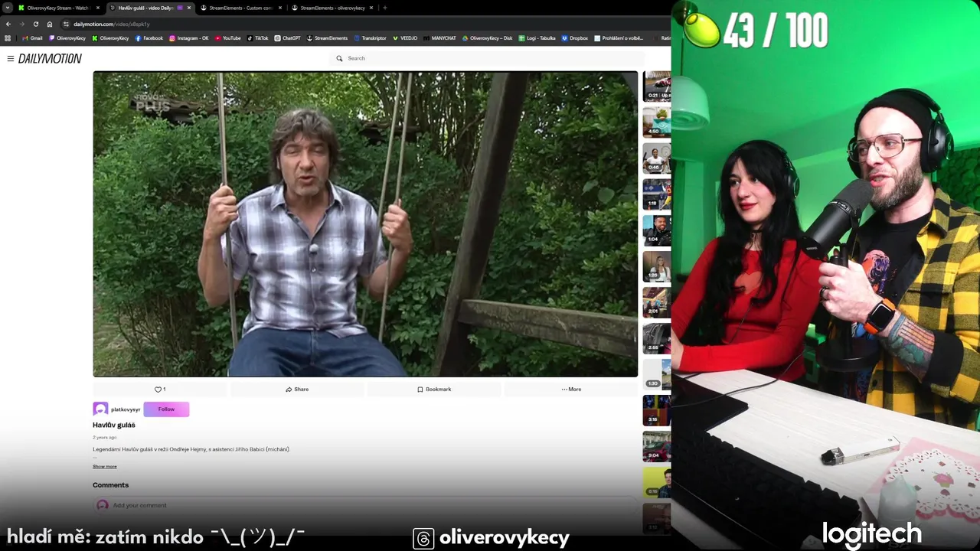Open the OliverovyKecy – Disk bookmark
This screenshot has width=980, height=551.
487,37
